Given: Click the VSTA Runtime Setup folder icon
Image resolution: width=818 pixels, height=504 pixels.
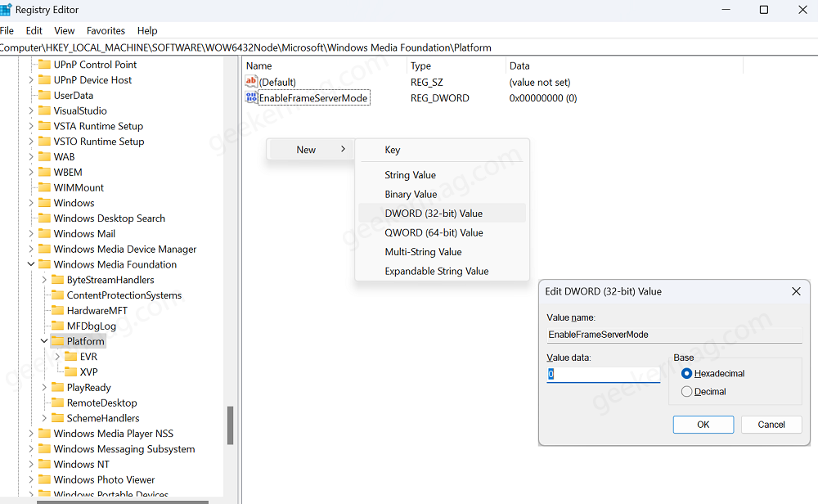Looking at the screenshot, I should 45,126.
